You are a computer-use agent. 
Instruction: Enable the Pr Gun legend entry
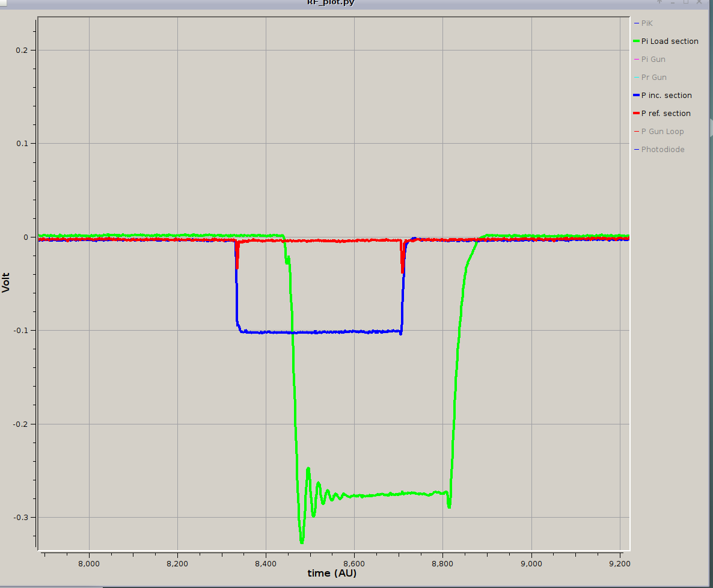click(x=653, y=78)
